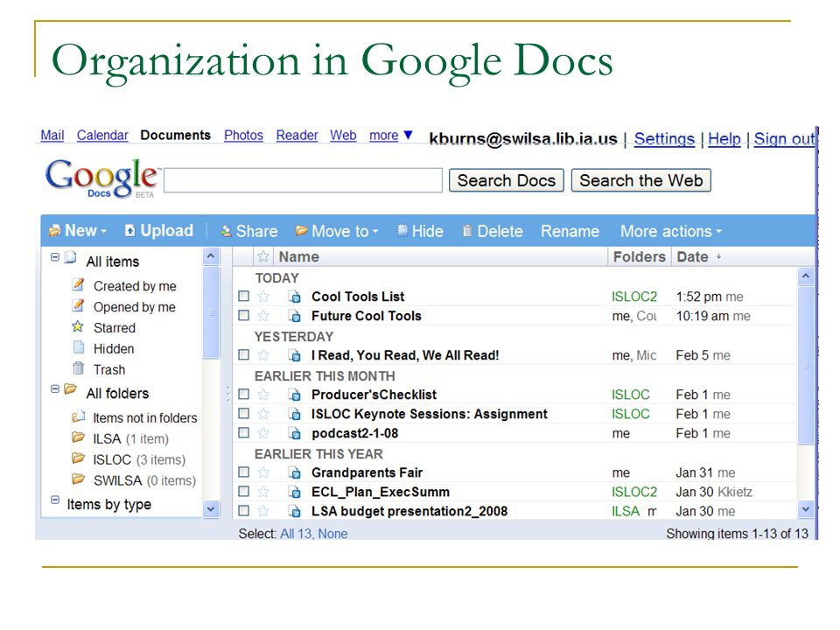Click the Hide toolbar button
The height and width of the screenshot is (630, 840).
[x=420, y=231]
